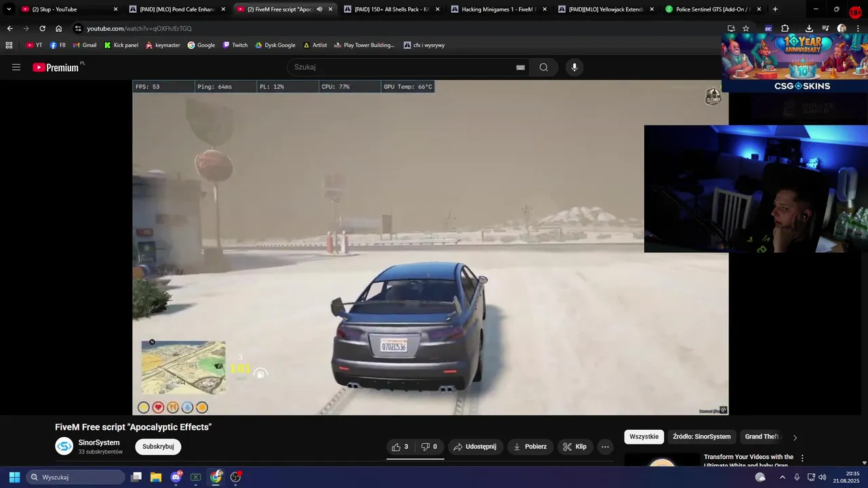Open SinorSystem channel avatar

[x=64, y=446]
